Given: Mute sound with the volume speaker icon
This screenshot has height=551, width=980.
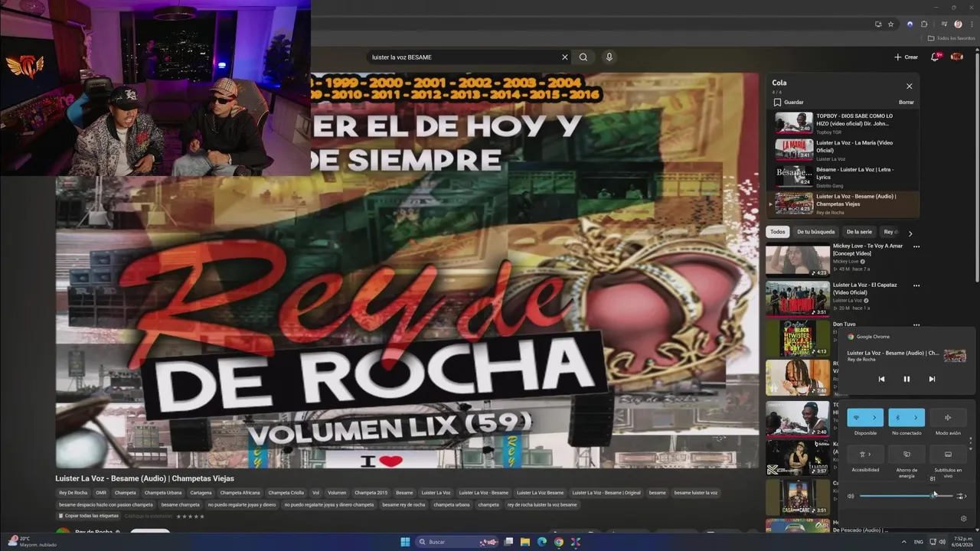Looking at the screenshot, I should point(851,496).
